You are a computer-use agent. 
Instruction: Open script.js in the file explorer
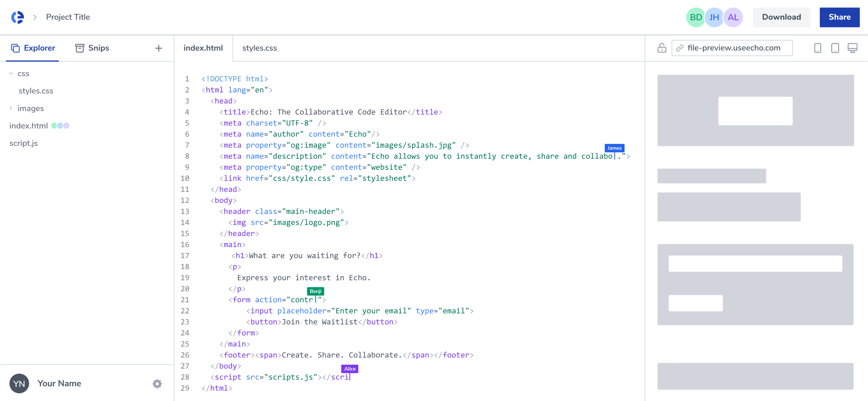click(x=23, y=143)
